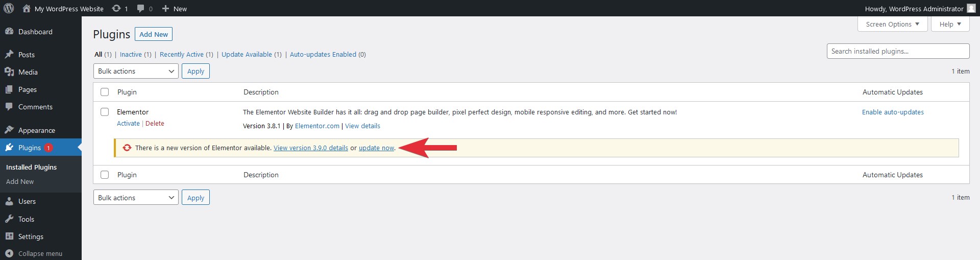Activate the Elementor plugin
This screenshot has width=980, height=260.
(128, 123)
